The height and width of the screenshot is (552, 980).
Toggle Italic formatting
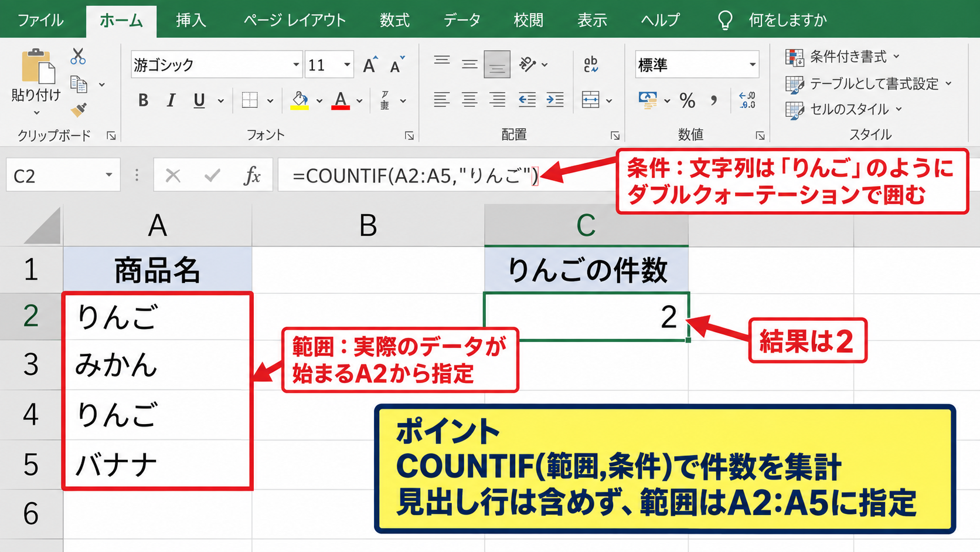(x=171, y=100)
